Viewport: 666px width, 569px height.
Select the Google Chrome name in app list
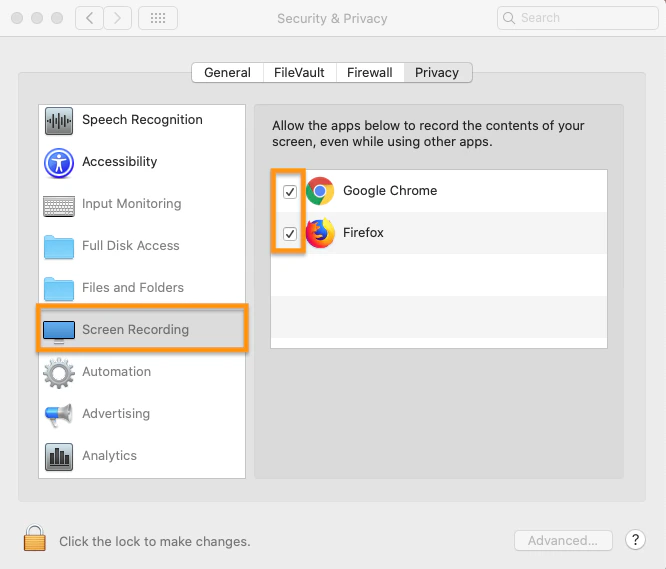(x=390, y=191)
